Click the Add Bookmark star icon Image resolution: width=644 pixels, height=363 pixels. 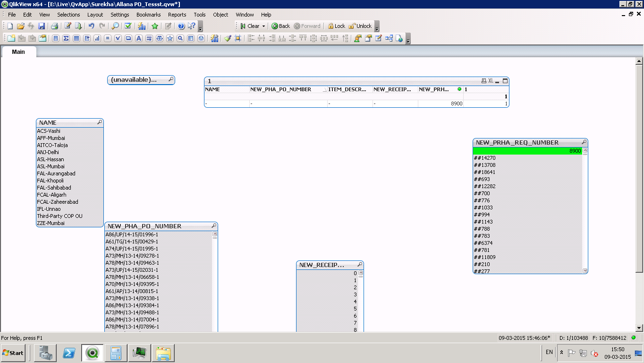pyautogui.click(x=154, y=26)
